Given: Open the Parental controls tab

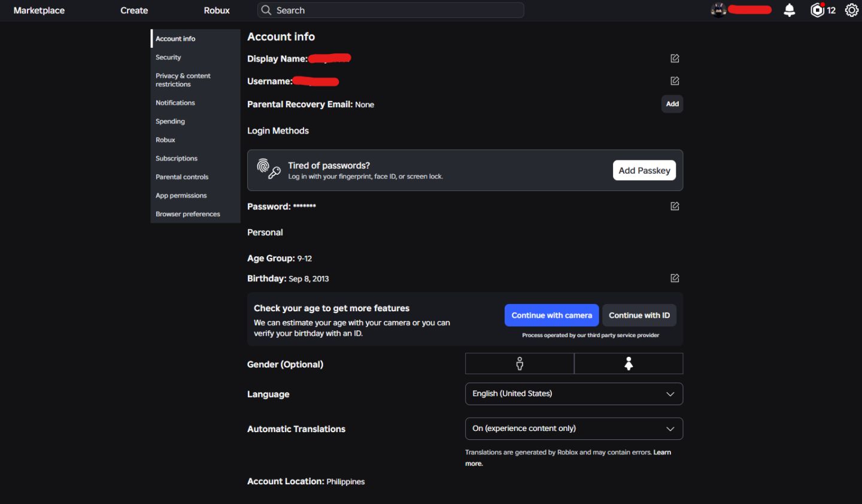Looking at the screenshot, I should tap(196, 177).
